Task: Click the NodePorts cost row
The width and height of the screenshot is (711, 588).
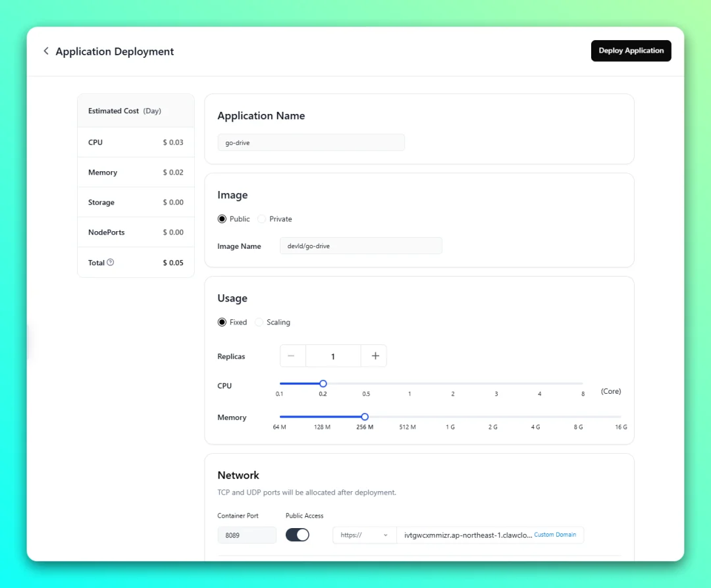Action: click(136, 232)
